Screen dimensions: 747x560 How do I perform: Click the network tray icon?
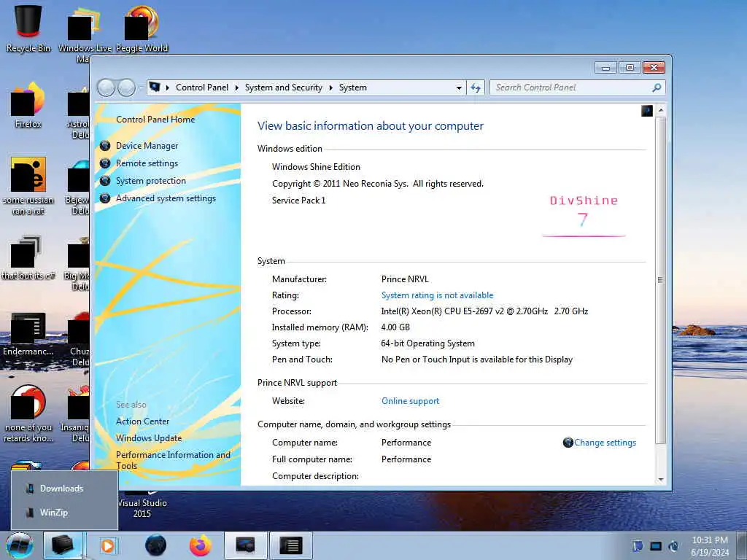point(638,545)
